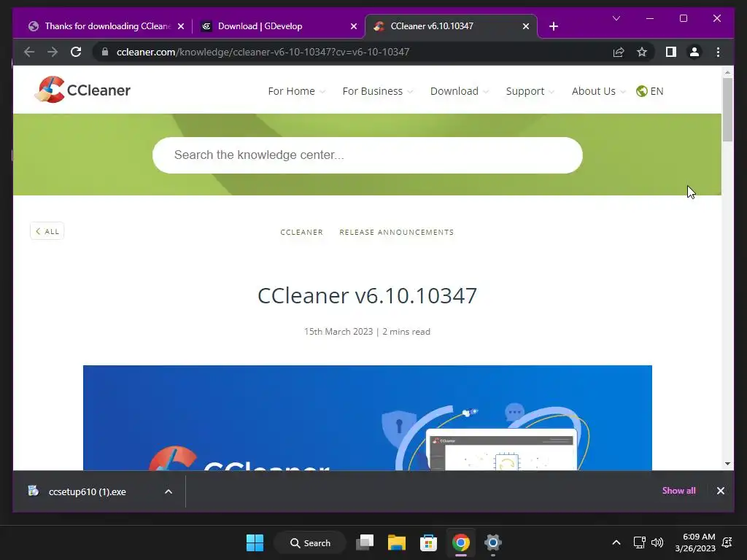Viewport: 747px width, 560px height.
Task: Expand the Download menu
Action: (460, 91)
